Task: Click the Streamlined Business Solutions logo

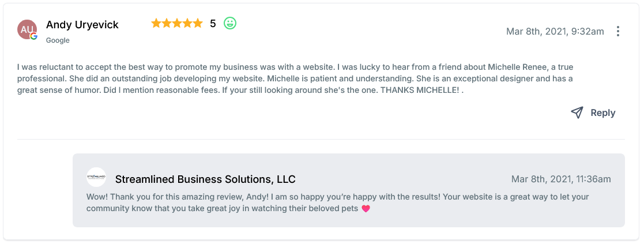Action: 96,177
